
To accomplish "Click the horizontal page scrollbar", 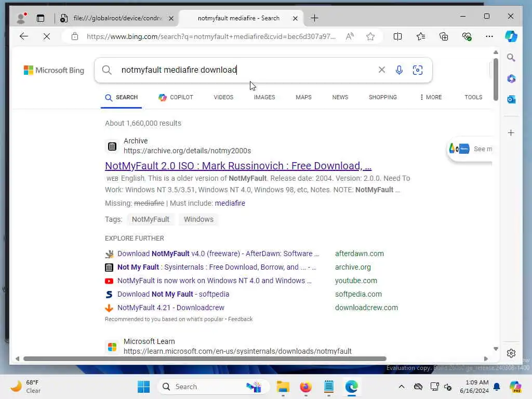I will (x=205, y=358).
